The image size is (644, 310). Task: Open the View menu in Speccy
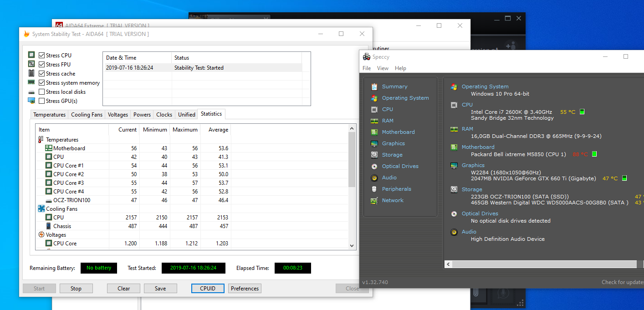point(383,68)
